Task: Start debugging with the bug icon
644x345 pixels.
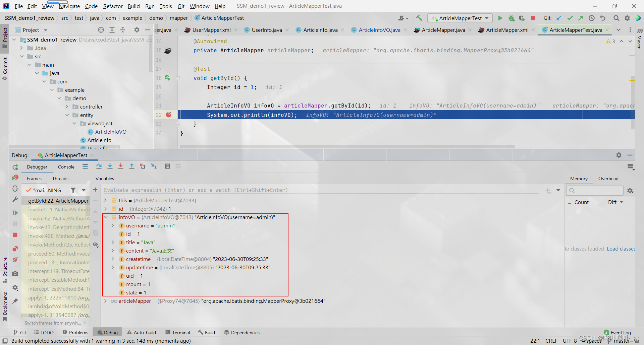Action: (x=511, y=18)
